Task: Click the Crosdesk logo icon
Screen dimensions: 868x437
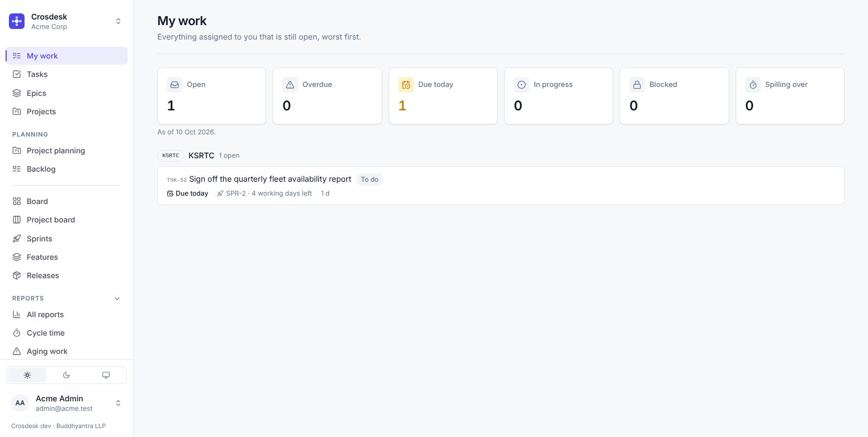Action: (x=17, y=21)
